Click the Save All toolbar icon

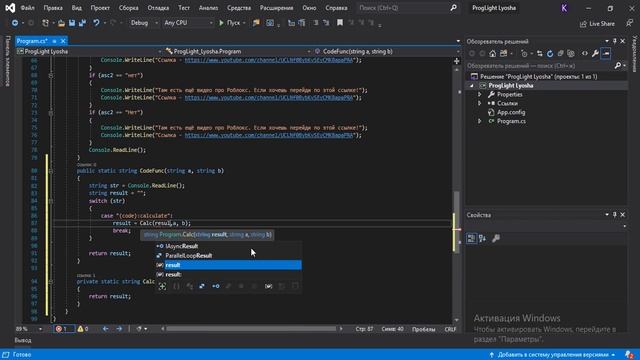click(82, 23)
